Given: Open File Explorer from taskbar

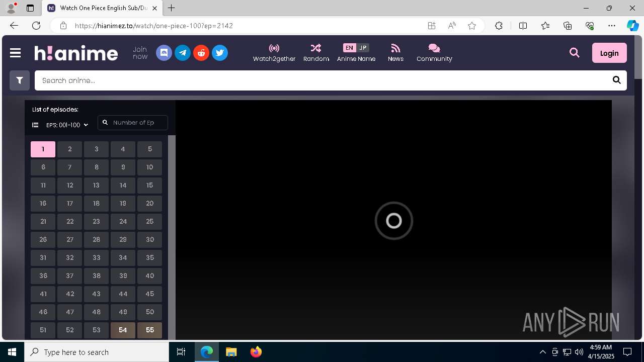Looking at the screenshot, I should [231, 352].
